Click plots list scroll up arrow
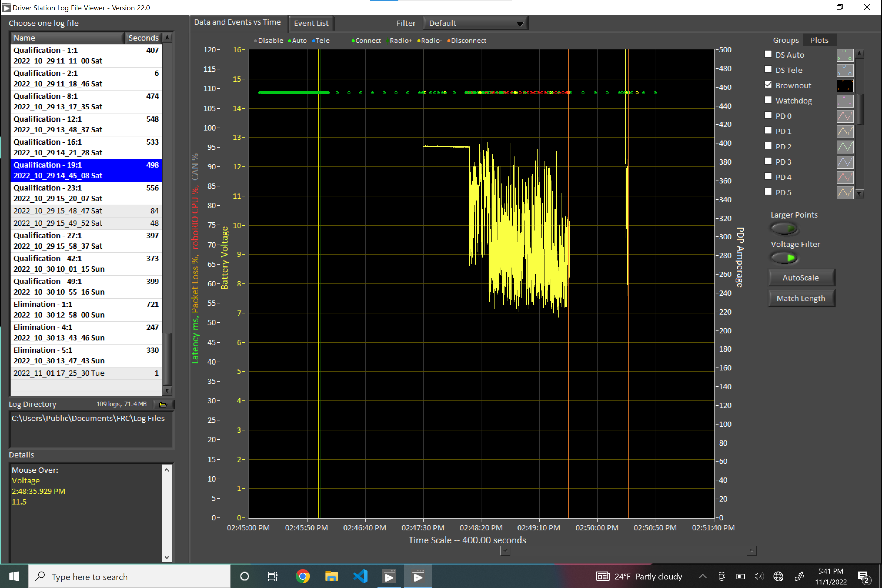Viewport: 882px width, 588px height. coord(859,54)
